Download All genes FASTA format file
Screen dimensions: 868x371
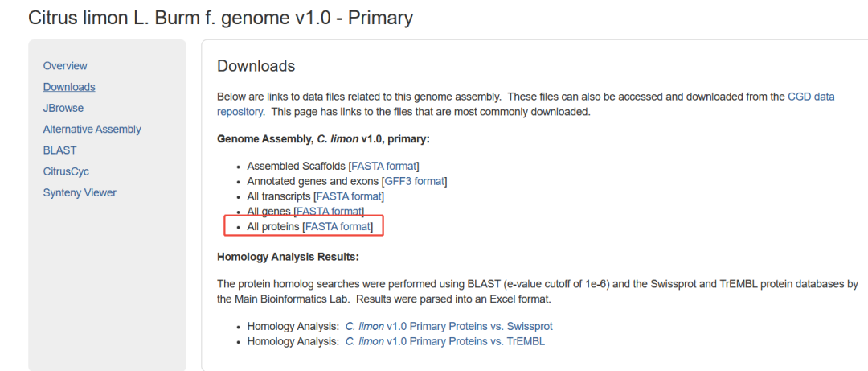pos(329,211)
